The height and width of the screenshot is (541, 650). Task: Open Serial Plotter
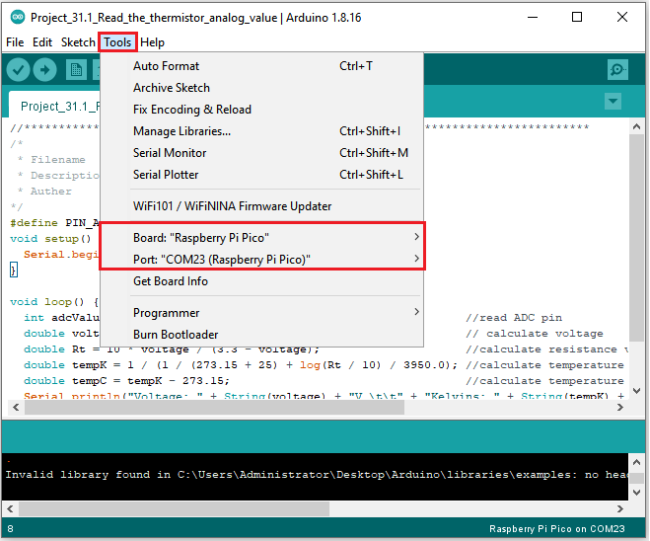pos(262,175)
